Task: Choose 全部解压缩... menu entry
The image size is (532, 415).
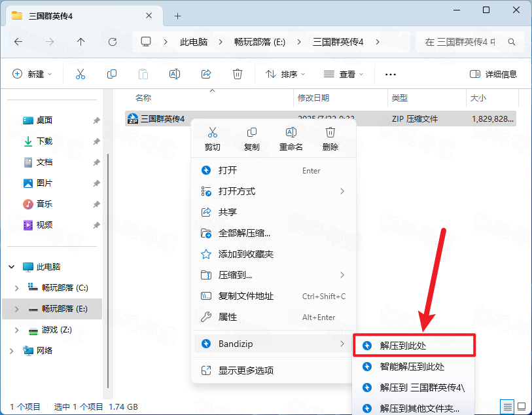Action: pyautogui.click(x=274, y=234)
